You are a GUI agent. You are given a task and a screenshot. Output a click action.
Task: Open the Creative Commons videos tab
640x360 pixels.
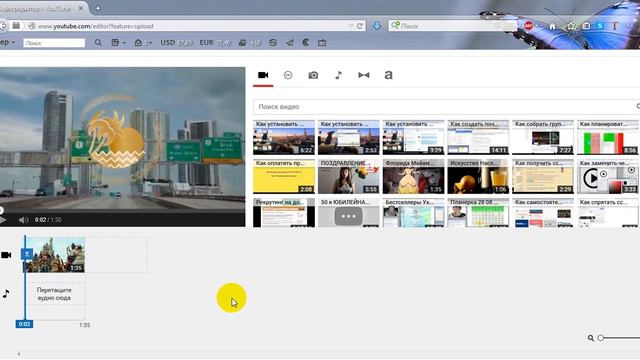[x=288, y=75]
